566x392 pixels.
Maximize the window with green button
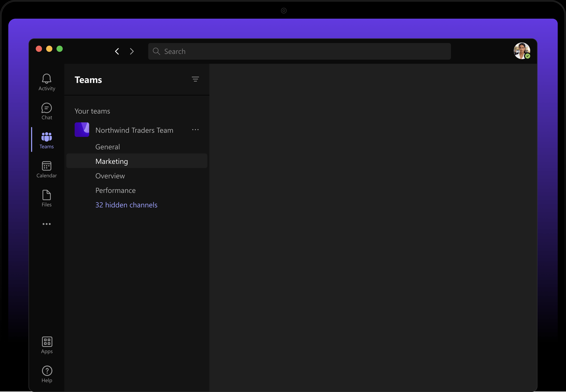(60, 49)
